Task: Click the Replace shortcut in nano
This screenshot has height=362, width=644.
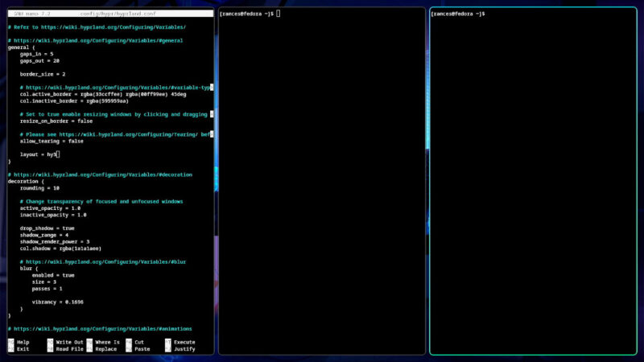Action: coord(102,349)
